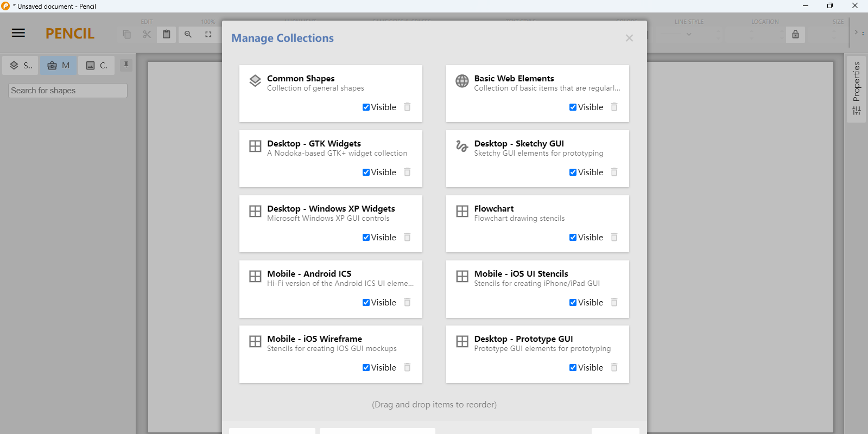Viewport: 868px width, 434px height.
Task: Click the zoom magnifier toolbar icon
Action: pyautogui.click(x=188, y=34)
